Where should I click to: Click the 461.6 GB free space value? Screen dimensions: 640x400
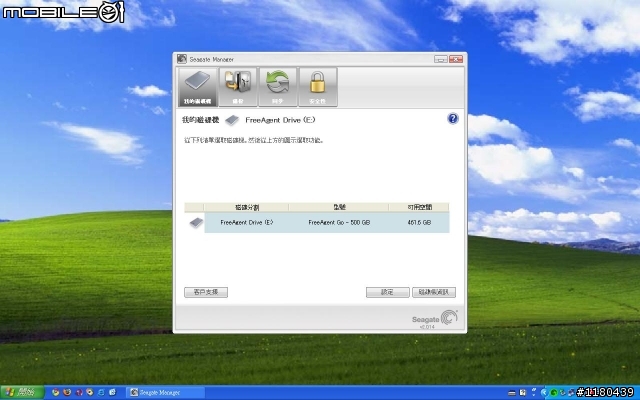(x=419, y=222)
